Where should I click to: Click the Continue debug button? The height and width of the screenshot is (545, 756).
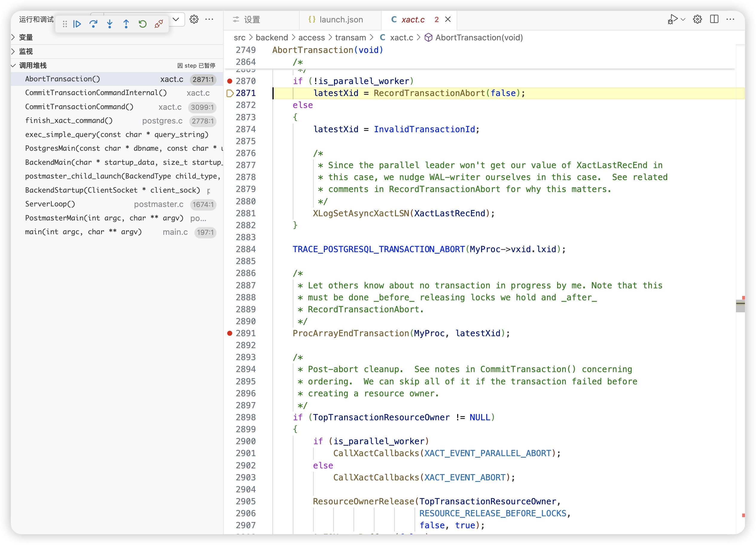(77, 24)
